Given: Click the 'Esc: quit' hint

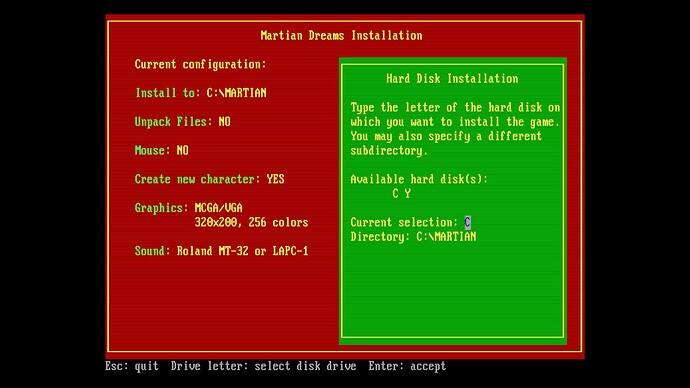Looking at the screenshot, I should click(132, 366).
